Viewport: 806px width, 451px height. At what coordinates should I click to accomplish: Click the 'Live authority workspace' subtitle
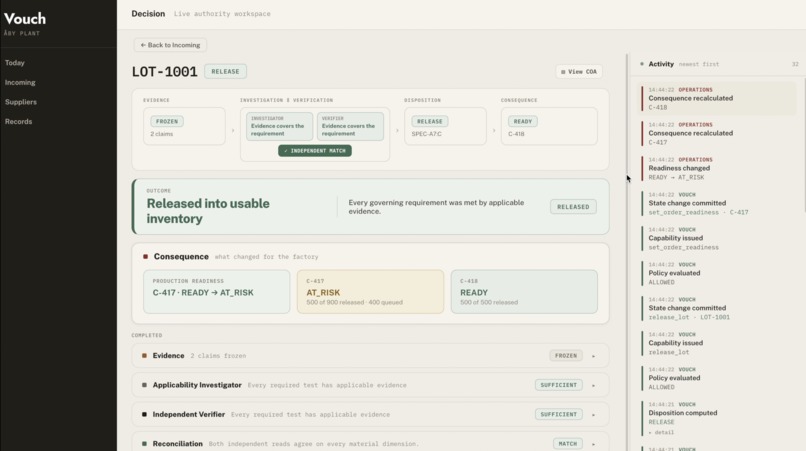[x=222, y=14]
